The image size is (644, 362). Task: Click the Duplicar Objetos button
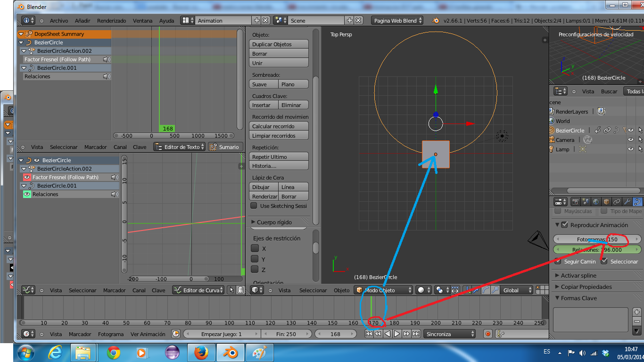click(x=279, y=44)
